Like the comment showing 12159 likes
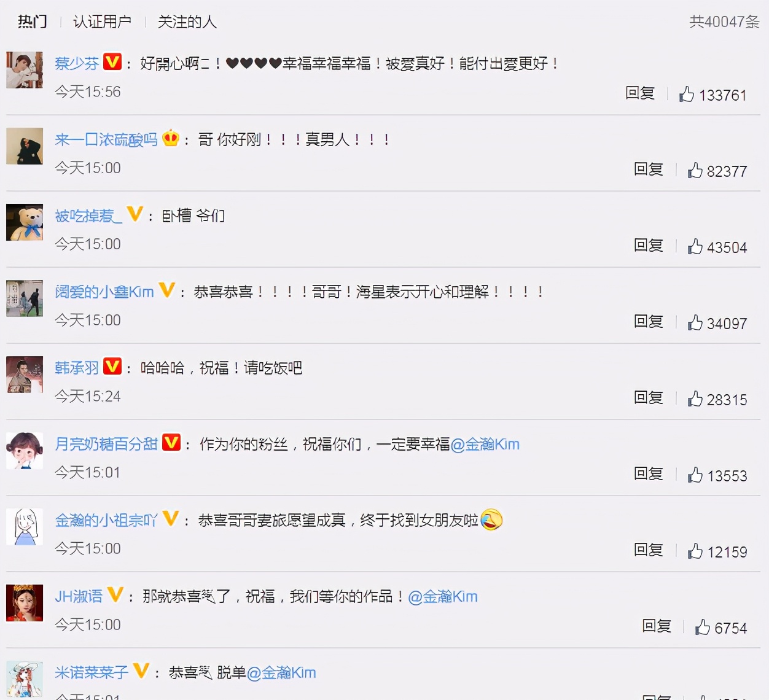The height and width of the screenshot is (700, 769). [x=695, y=551]
